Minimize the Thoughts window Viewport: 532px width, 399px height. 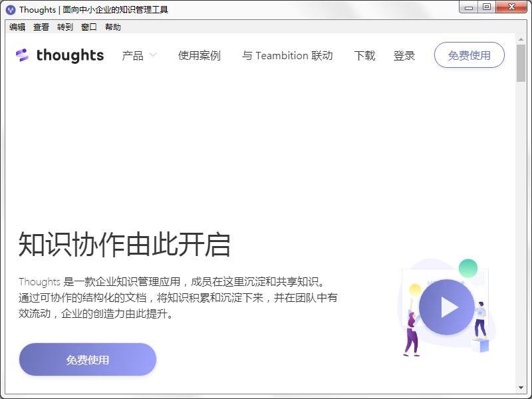click(469, 7)
